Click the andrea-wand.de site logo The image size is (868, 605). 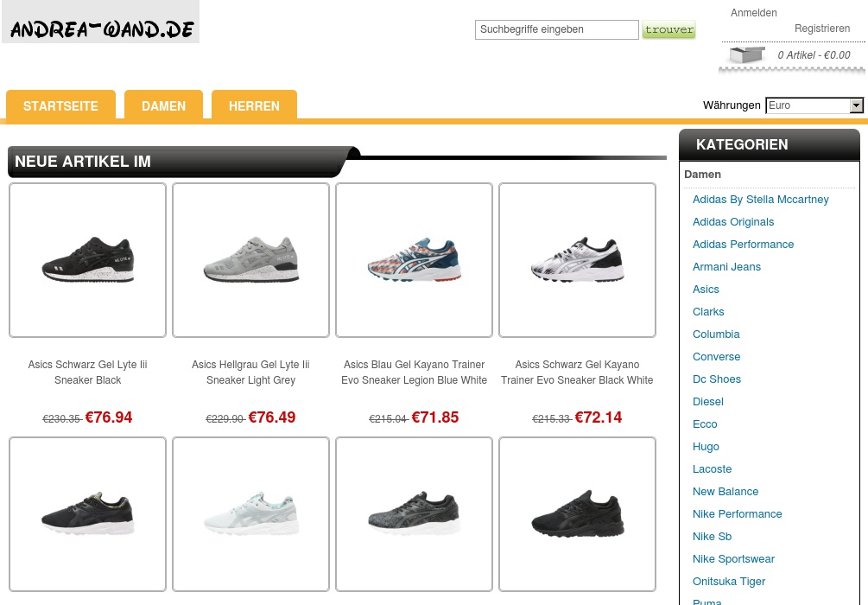[x=101, y=22]
